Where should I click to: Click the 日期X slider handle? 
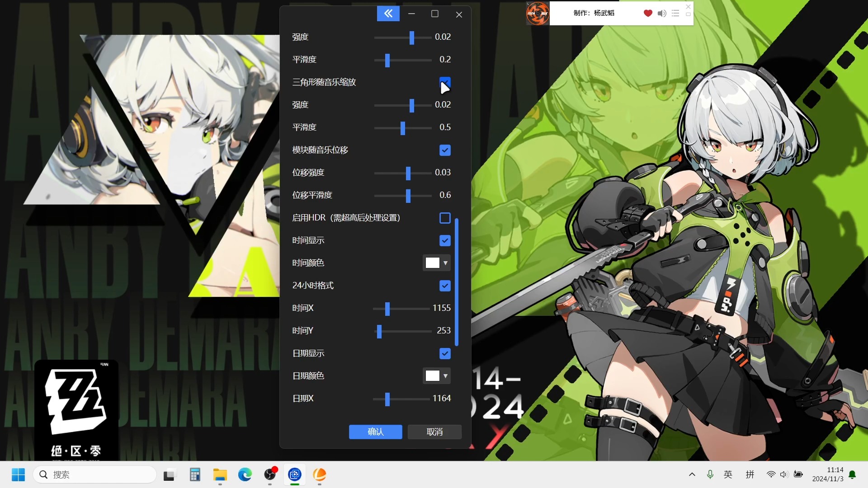(x=387, y=399)
